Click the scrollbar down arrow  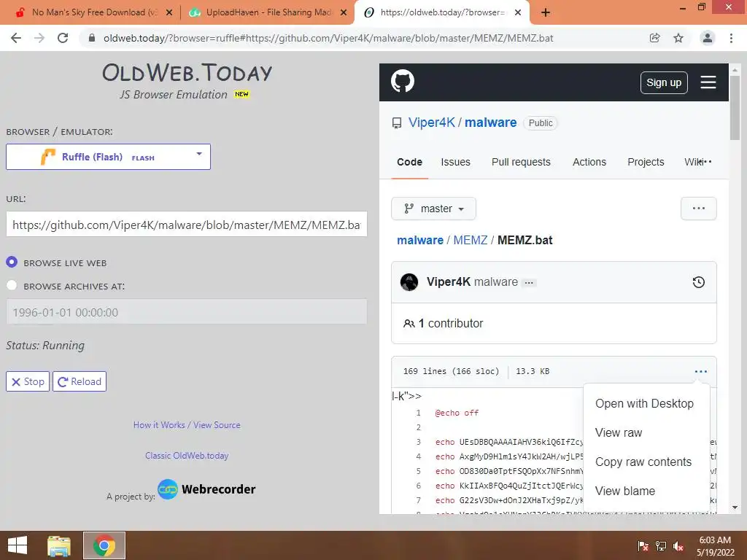[735, 507]
